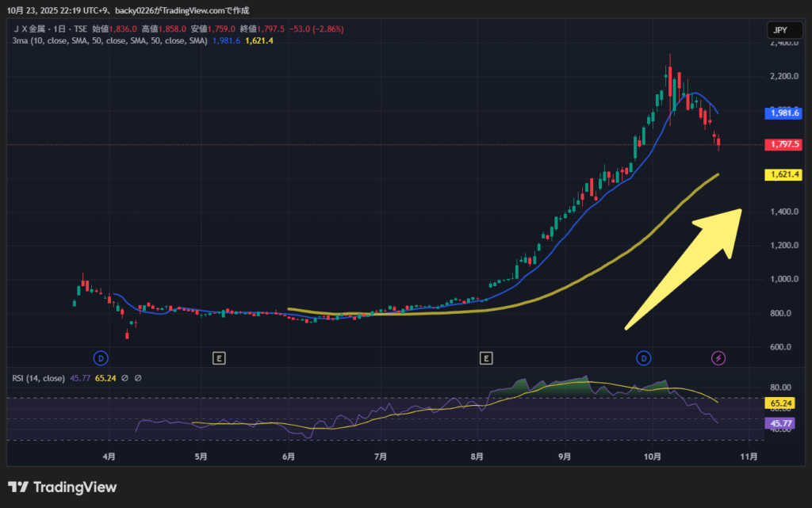Click the 8月 label on time axis

click(x=477, y=456)
